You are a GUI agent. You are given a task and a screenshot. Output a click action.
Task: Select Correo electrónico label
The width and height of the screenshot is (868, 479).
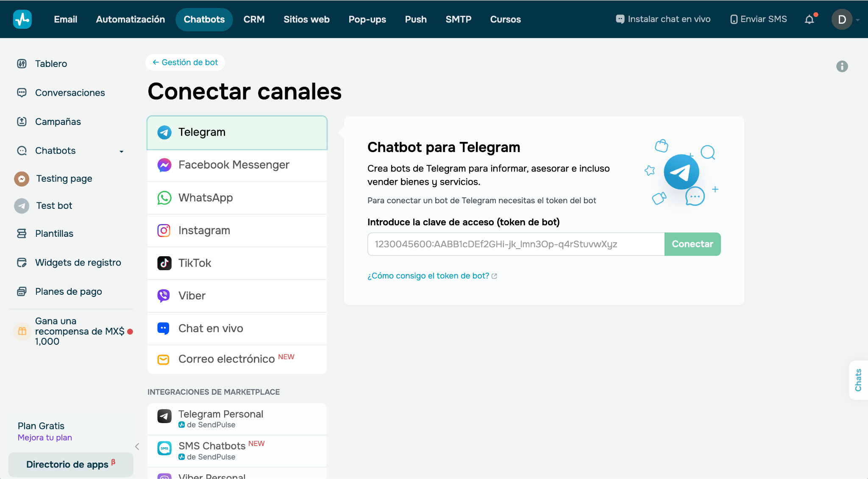point(227,359)
